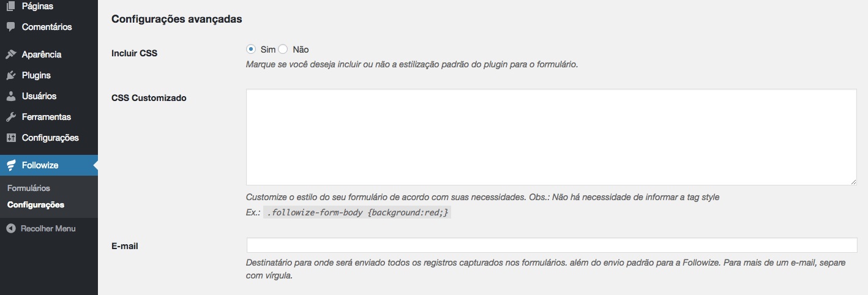This screenshot has height=295, width=868.
Task: Open Aparência menu label
Action: [42, 54]
